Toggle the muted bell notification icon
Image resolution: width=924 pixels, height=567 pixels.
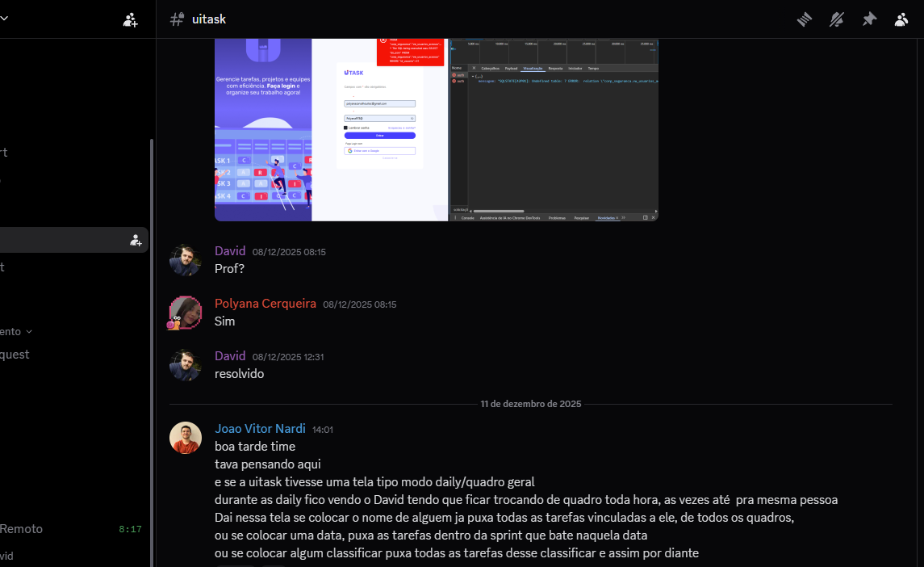pyautogui.click(x=837, y=19)
